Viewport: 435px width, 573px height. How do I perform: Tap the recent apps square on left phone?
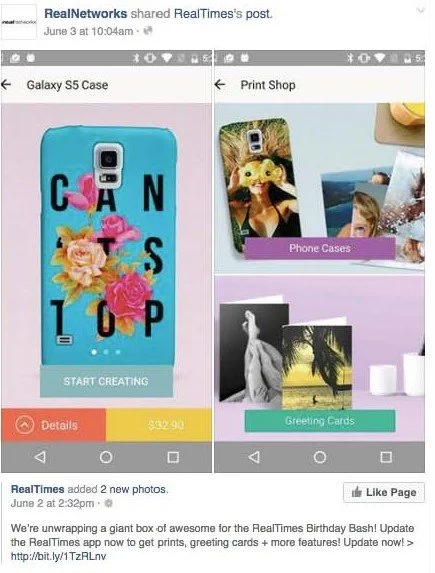173,457
